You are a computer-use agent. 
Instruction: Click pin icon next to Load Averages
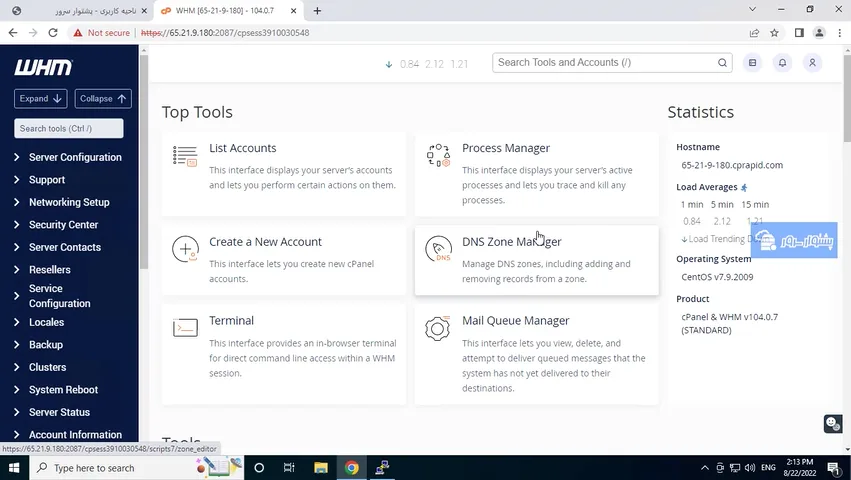pyautogui.click(x=744, y=187)
